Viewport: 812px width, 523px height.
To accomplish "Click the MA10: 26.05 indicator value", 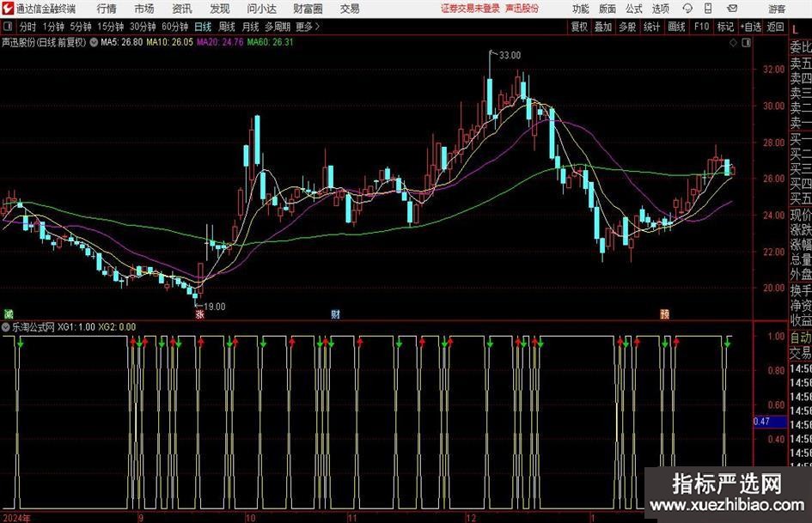I will coord(169,42).
